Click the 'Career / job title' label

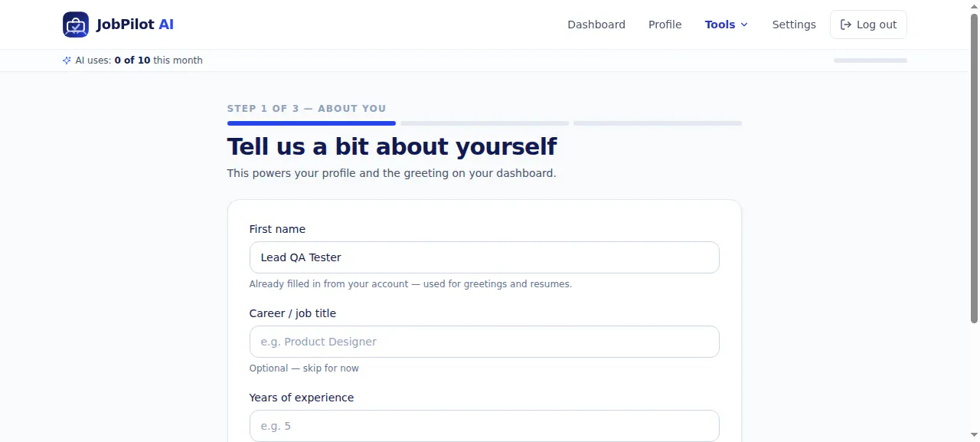coord(292,313)
